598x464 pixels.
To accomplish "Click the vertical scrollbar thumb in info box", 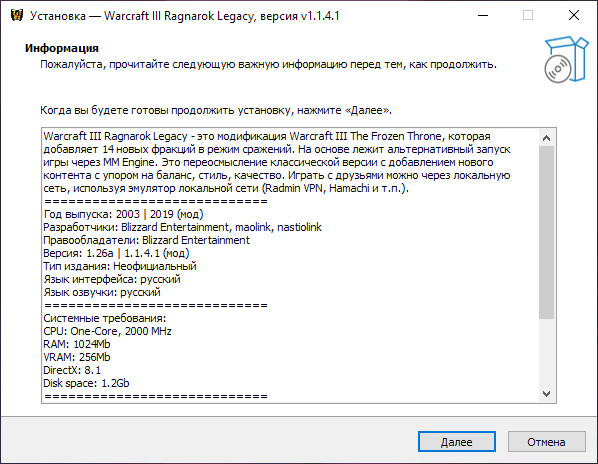I will (547, 232).
